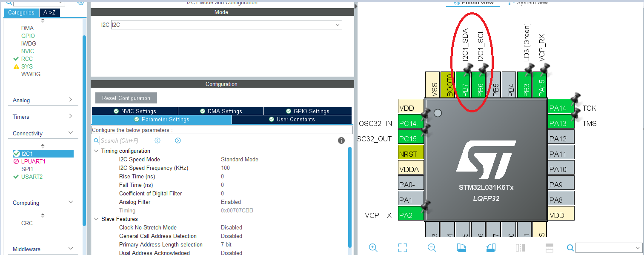The height and width of the screenshot is (255, 644).
Task: Click Primary Address Length value 7-bit
Action: point(226,244)
